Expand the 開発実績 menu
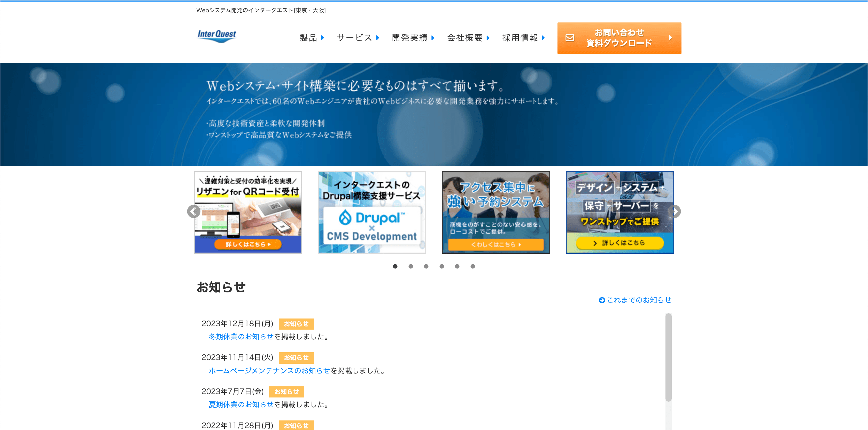The image size is (868, 430). [x=413, y=38]
